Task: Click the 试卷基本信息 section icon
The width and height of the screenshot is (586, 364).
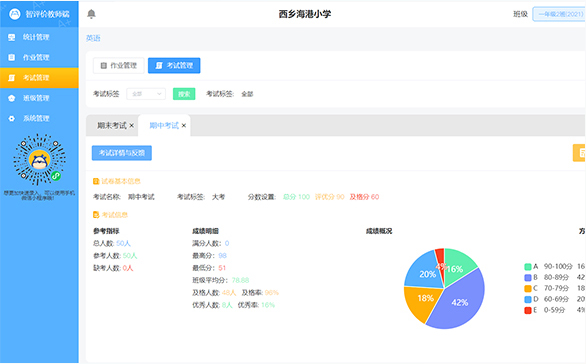Action: tap(96, 181)
